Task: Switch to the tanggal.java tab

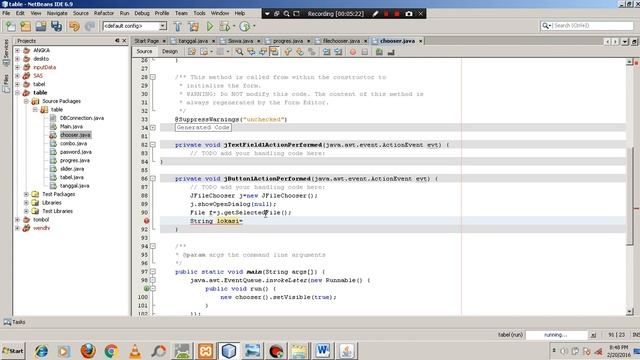Action: pos(193,41)
